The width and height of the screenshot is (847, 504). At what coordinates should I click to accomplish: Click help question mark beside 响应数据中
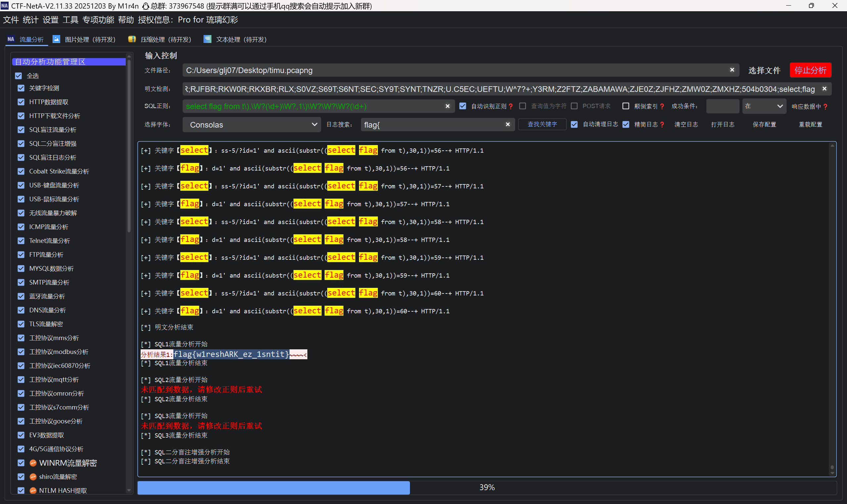coord(825,107)
